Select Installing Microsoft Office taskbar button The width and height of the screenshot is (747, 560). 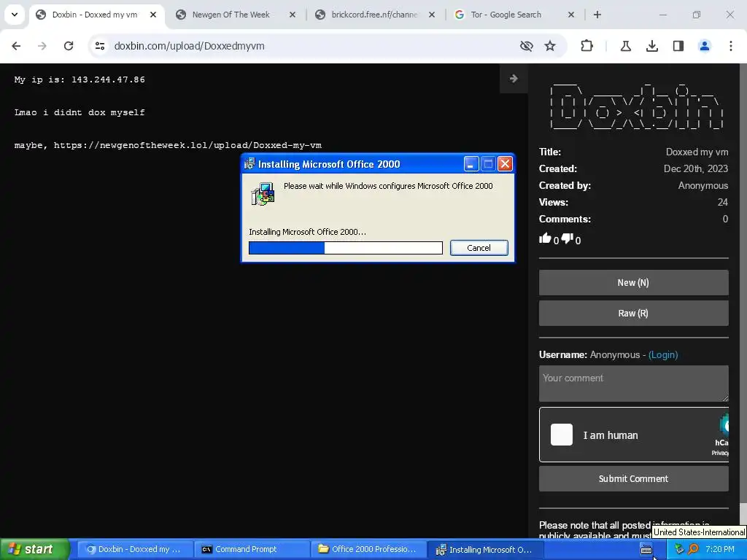[484, 549]
